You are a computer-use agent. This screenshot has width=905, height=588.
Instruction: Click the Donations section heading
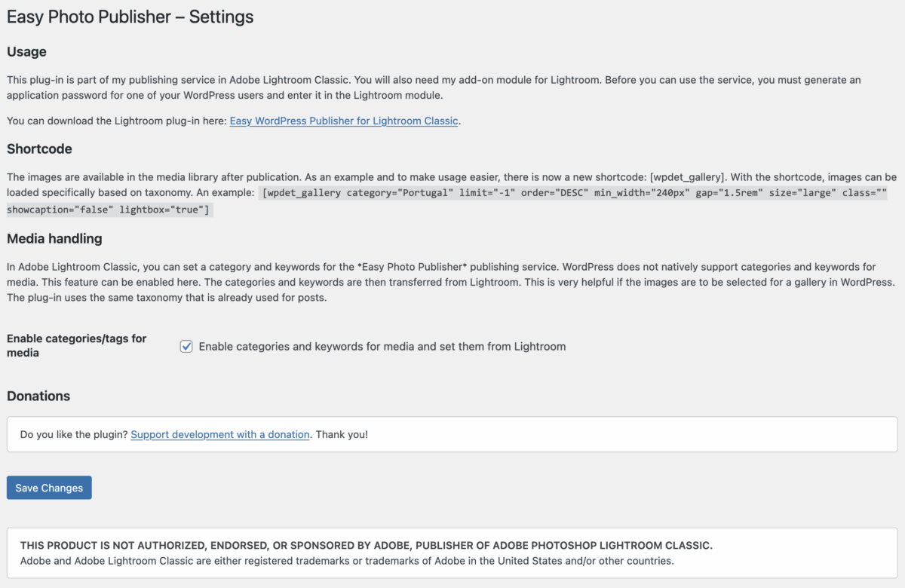[37, 397]
